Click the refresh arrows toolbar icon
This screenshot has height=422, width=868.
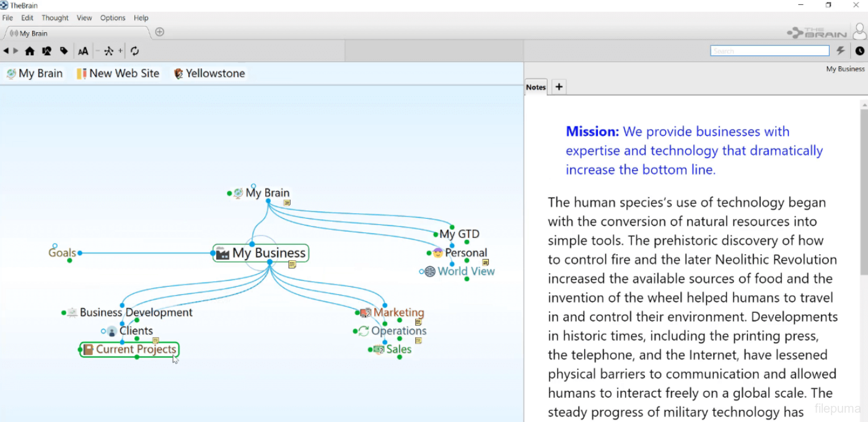pos(134,51)
